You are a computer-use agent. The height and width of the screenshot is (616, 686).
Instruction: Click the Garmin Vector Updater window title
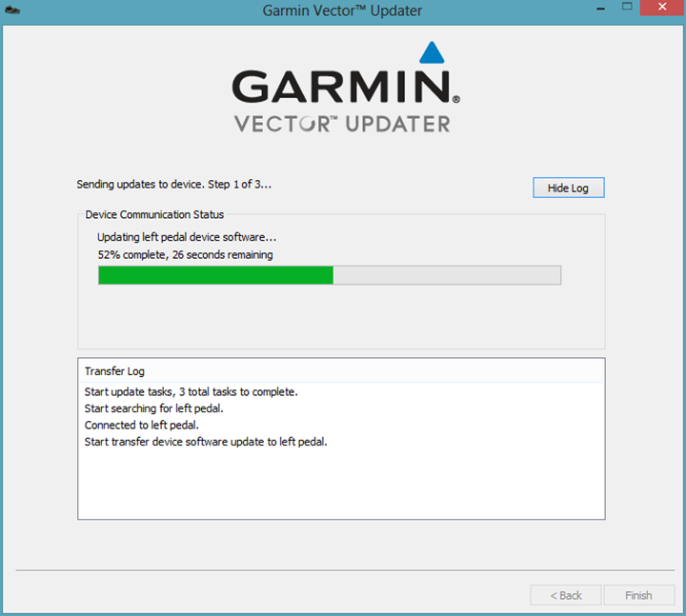pos(342,10)
